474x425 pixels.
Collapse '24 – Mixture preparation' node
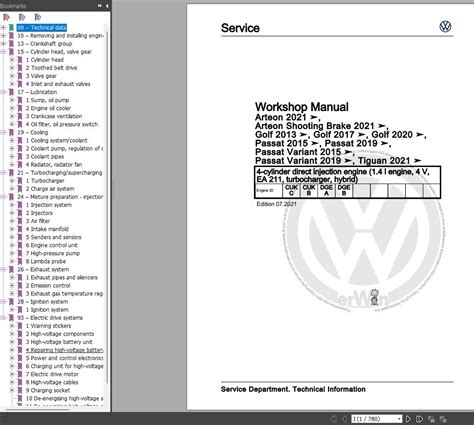click(x=3, y=197)
